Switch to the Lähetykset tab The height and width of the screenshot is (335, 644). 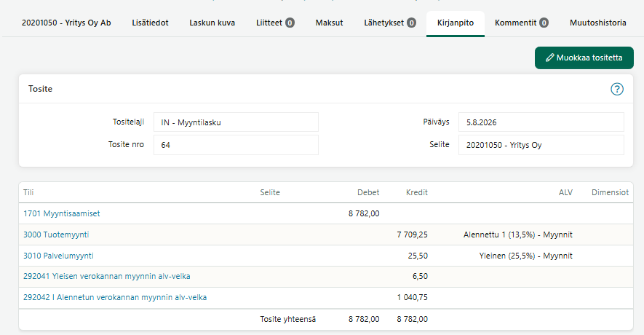[390, 23]
